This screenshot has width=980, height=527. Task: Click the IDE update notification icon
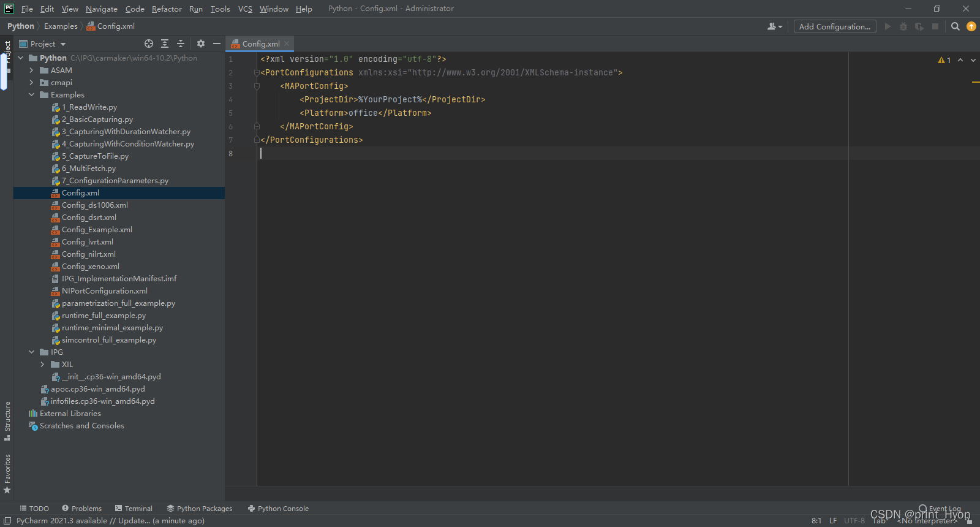[x=971, y=26]
